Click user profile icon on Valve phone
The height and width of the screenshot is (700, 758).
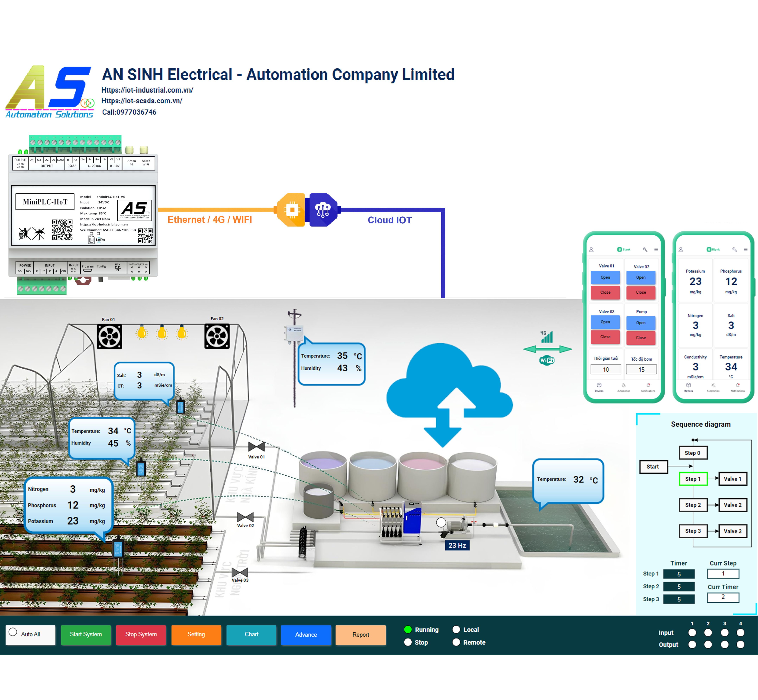click(x=591, y=250)
